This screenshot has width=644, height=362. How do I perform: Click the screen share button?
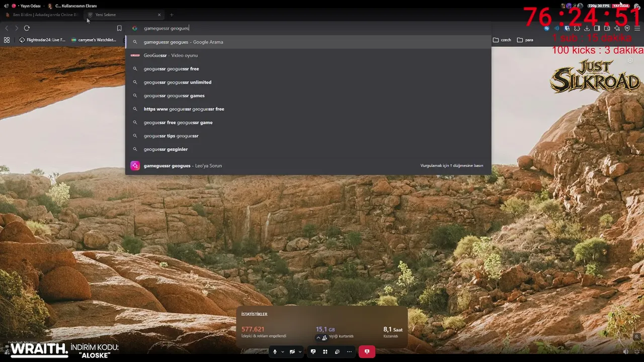[313, 351]
